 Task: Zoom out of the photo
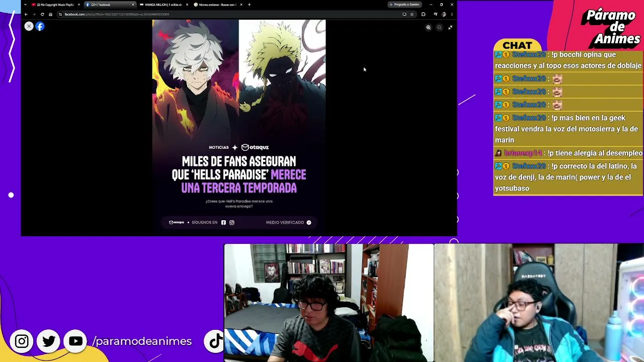(x=439, y=28)
